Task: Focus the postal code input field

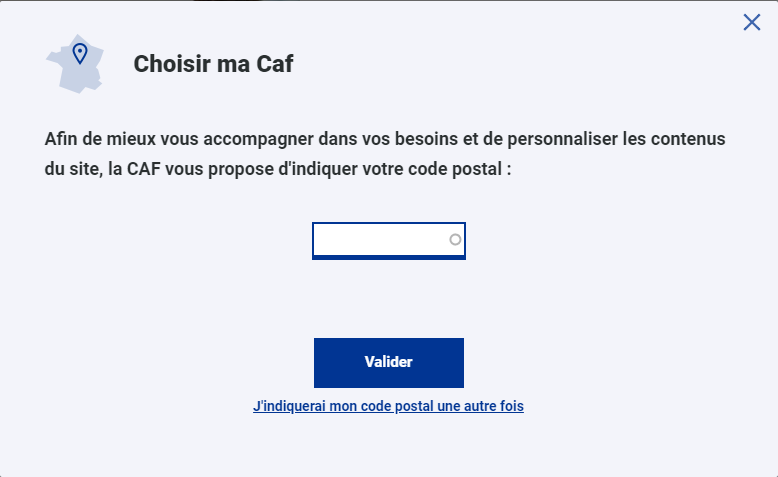Action: [x=389, y=241]
